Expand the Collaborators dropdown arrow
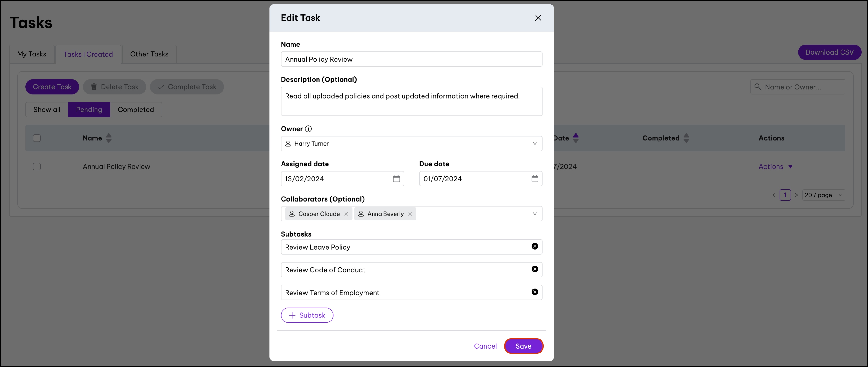868x367 pixels. 535,214
